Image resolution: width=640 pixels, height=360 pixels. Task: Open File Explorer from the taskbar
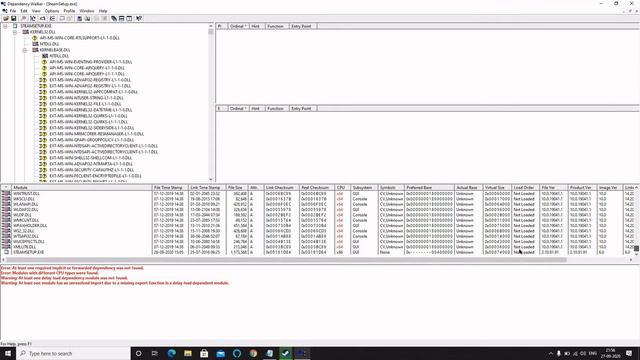pos(188,353)
